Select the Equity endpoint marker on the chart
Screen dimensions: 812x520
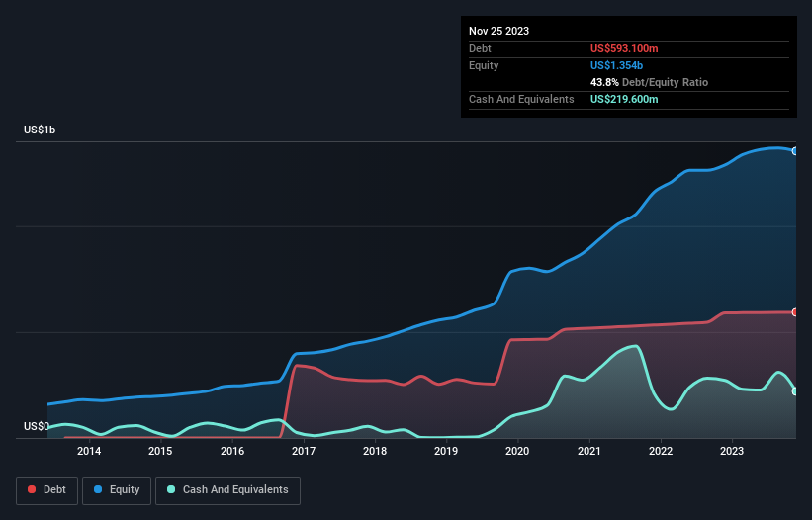tap(795, 151)
